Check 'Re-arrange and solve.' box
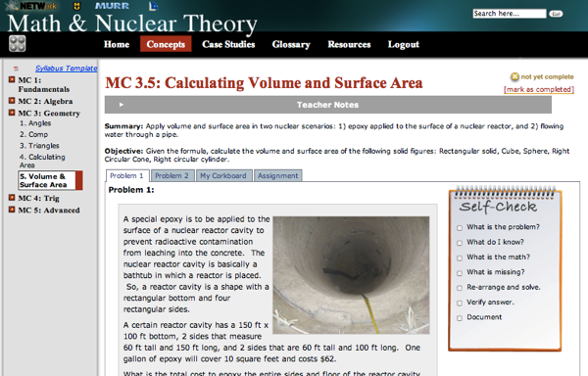Viewport: 588px width, 376px height. coord(460,288)
